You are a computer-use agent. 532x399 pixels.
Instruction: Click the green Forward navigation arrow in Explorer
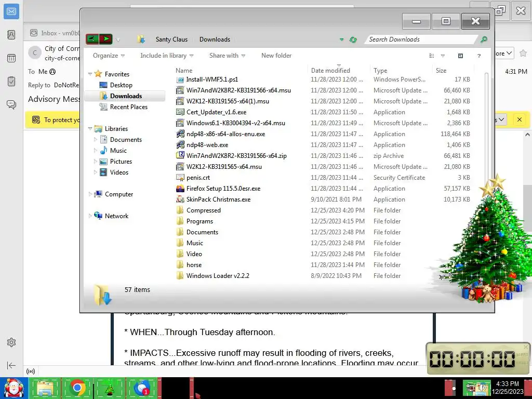(x=106, y=39)
